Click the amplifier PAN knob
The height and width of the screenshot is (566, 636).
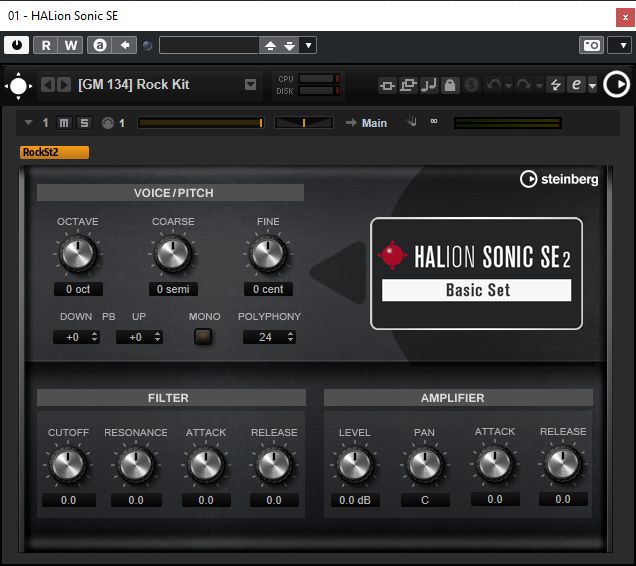425,465
